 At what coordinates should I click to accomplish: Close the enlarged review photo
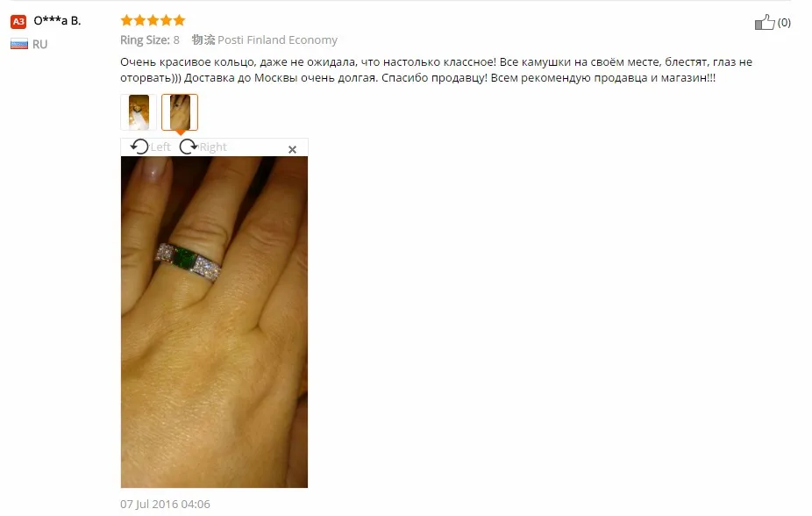pos(292,150)
